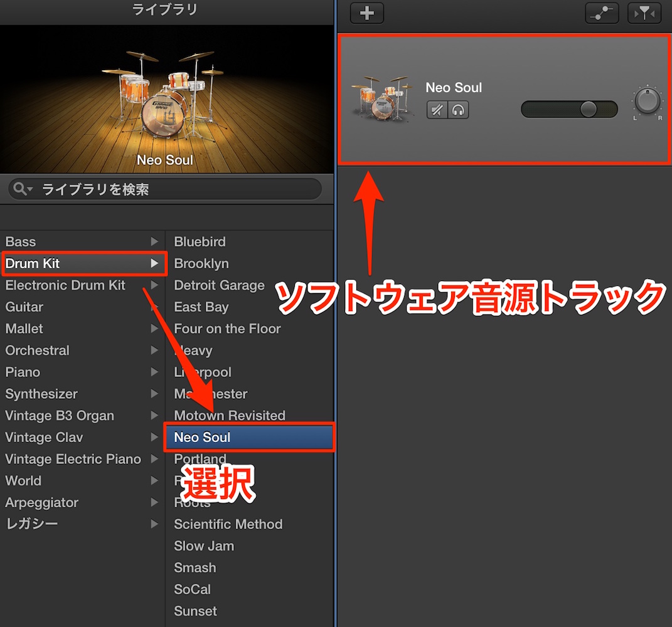
Task: Click the add track plus button
Action: pos(366,13)
